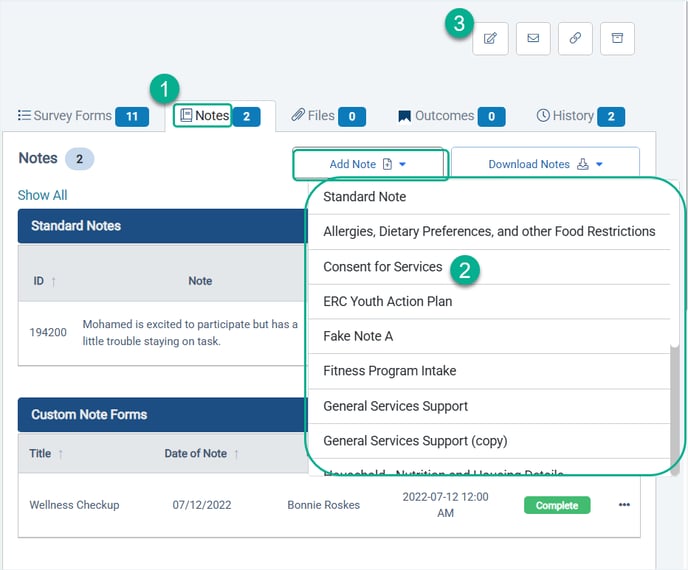Open the three-dot menu for Wellness Checkup
688x570 pixels.
624,505
